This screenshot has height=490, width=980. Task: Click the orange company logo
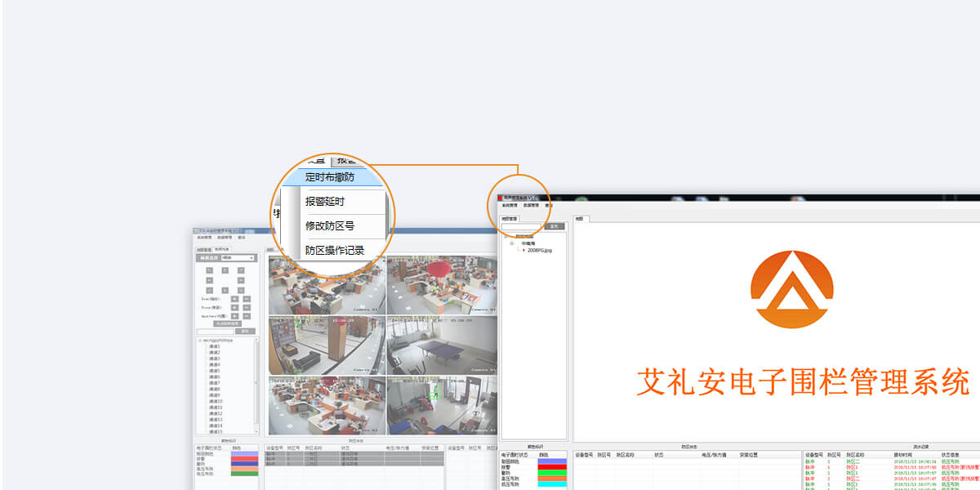pos(792,289)
